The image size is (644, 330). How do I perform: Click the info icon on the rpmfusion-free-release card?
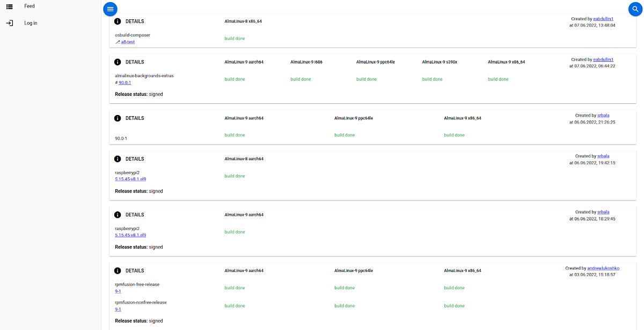(x=118, y=270)
